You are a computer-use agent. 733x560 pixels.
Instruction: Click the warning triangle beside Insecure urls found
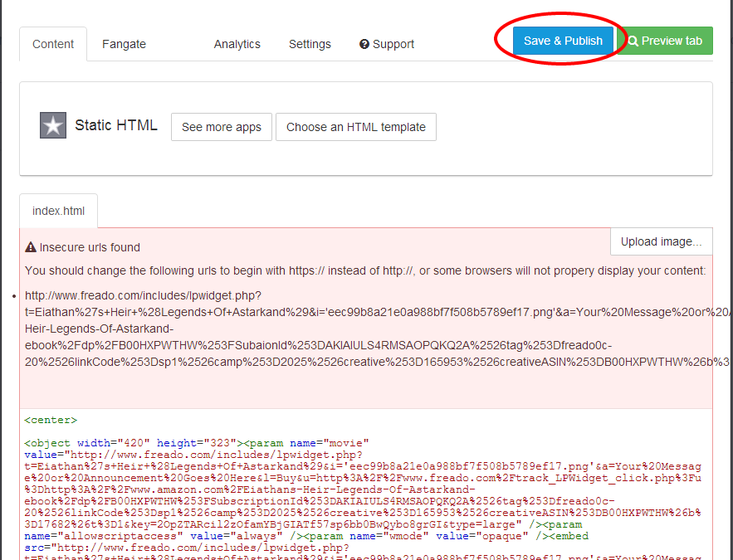pos(31,247)
